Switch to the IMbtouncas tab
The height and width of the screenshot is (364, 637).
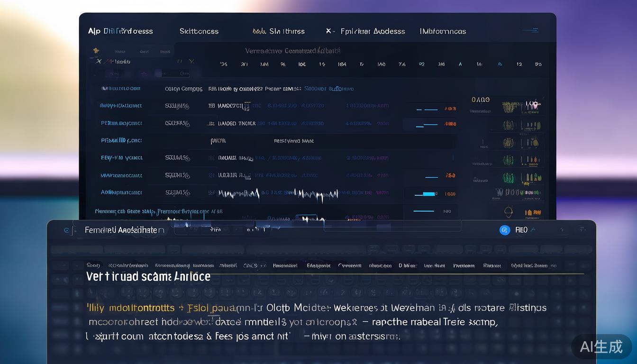[443, 31]
